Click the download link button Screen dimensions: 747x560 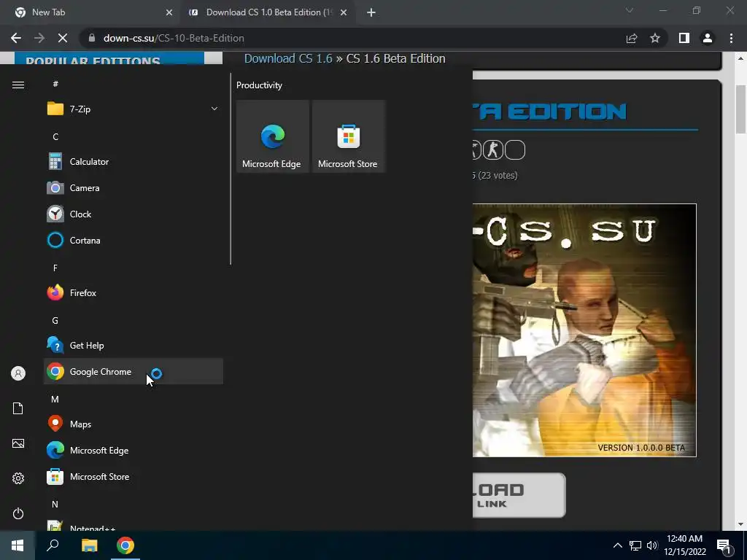coord(519,495)
